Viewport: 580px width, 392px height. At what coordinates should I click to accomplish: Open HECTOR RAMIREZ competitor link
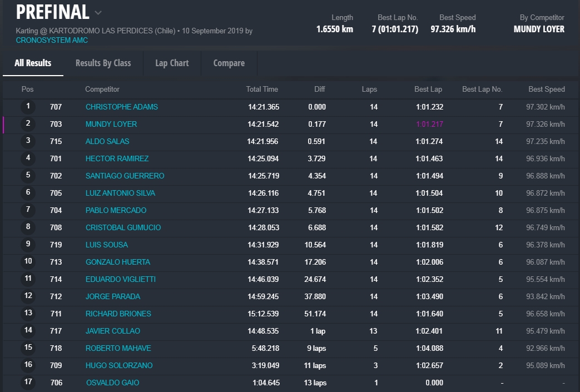pos(117,158)
